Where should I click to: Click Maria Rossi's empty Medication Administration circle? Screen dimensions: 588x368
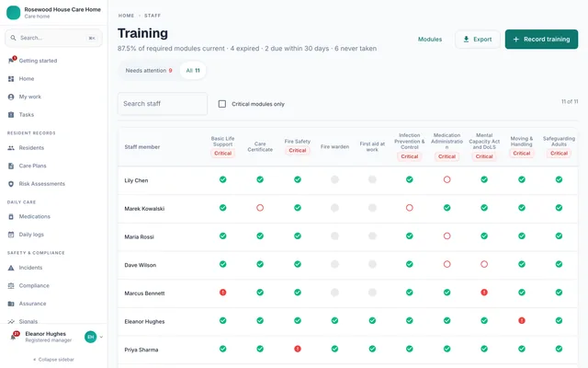pyautogui.click(x=447, y=236)
